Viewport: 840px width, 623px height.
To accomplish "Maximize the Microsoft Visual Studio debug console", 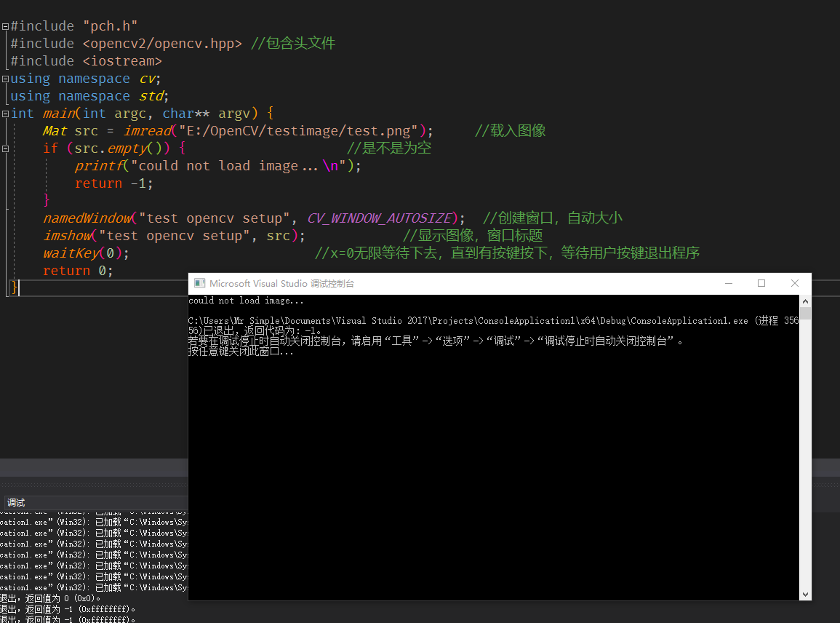I will (x=761, y=283).
